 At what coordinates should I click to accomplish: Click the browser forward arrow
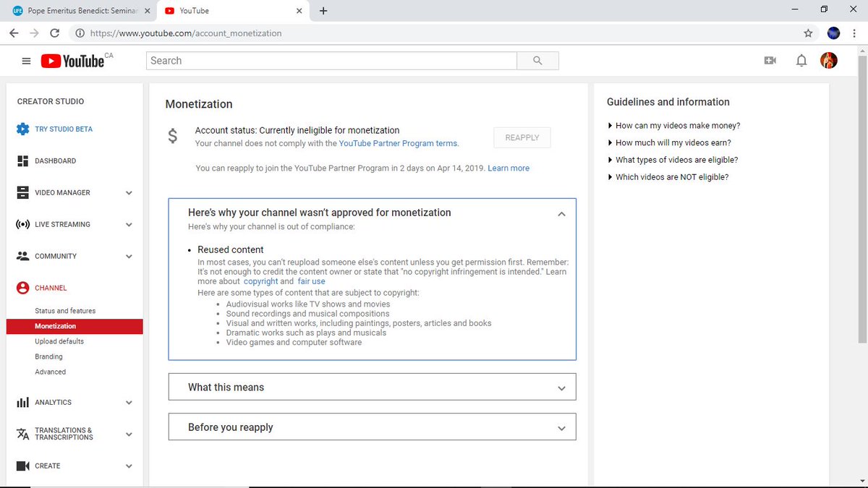(34, 33)
